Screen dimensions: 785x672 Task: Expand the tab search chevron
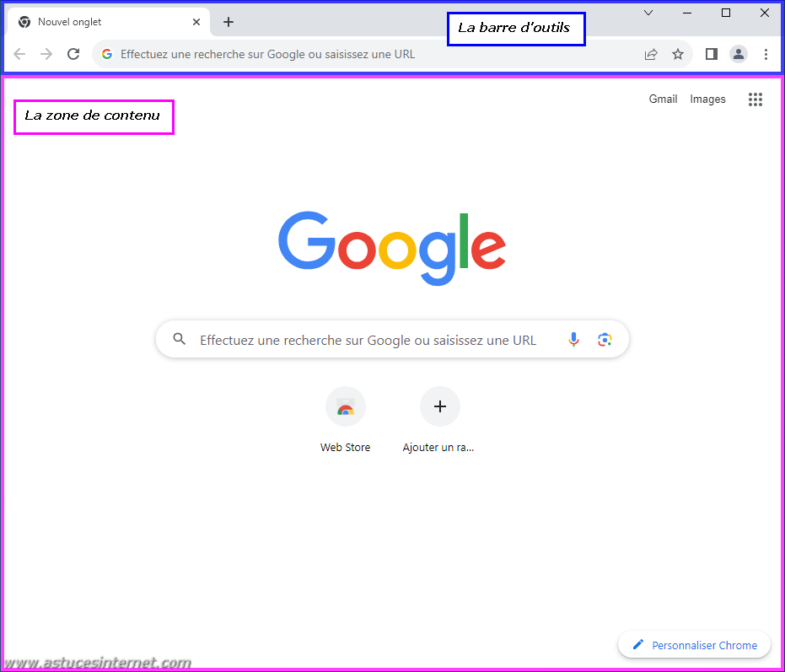coord(648,13)
